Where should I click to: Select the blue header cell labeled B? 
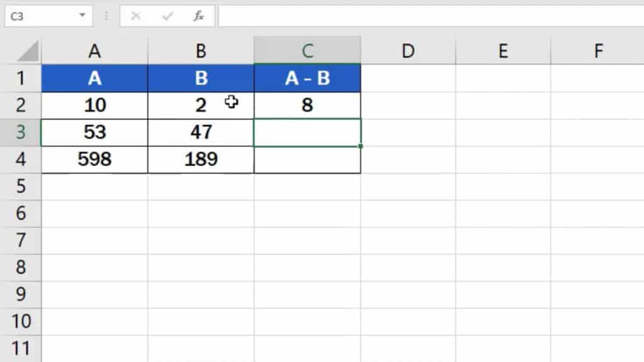tap(200, 78)
